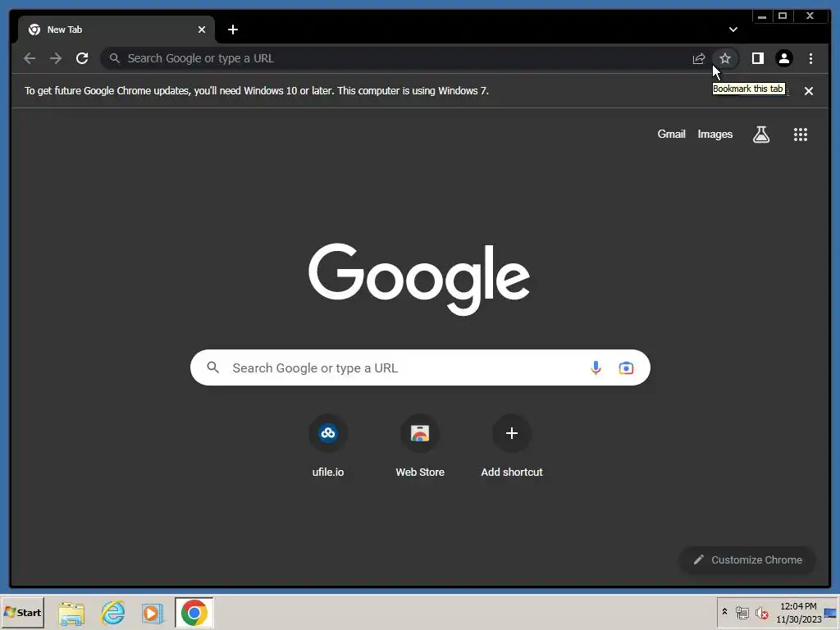Start voice search with microphone icon
Viewport: 840px width, 630px height.
pos(596,367)
